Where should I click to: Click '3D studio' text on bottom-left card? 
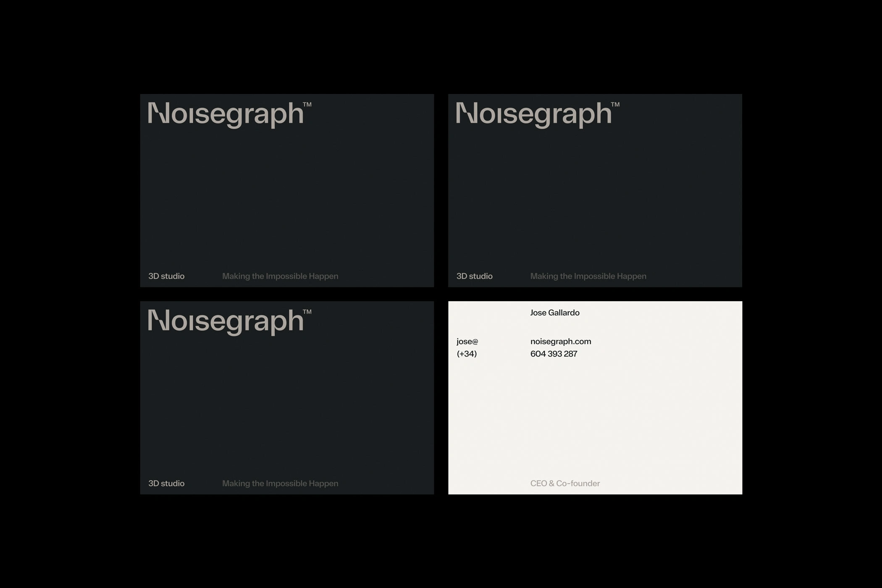(x=166, y=483)
